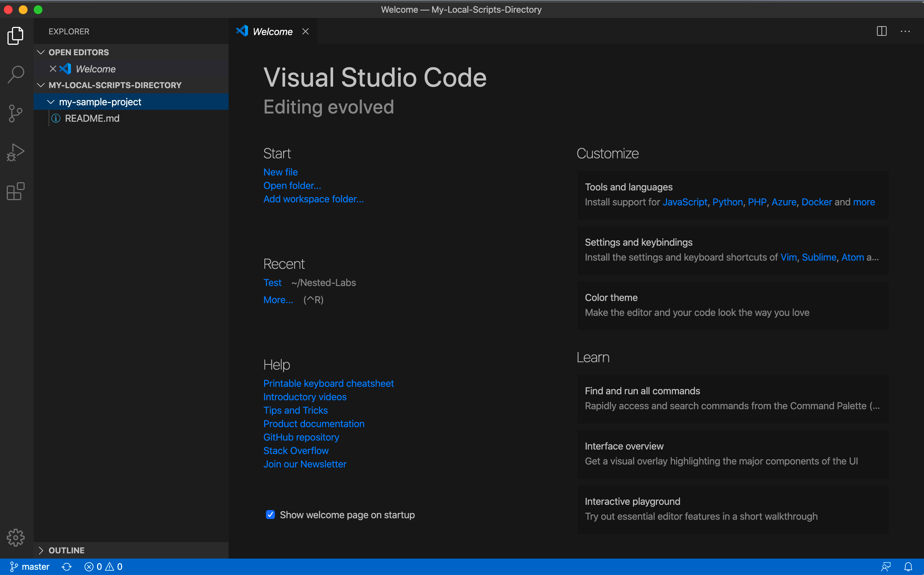Open README.md in the explorer
The image size is (924, 575).
(92, 118)
